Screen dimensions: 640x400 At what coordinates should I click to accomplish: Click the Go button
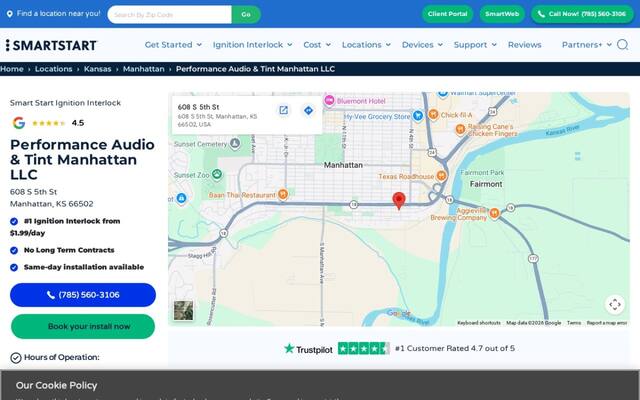[x=246, y=14]
